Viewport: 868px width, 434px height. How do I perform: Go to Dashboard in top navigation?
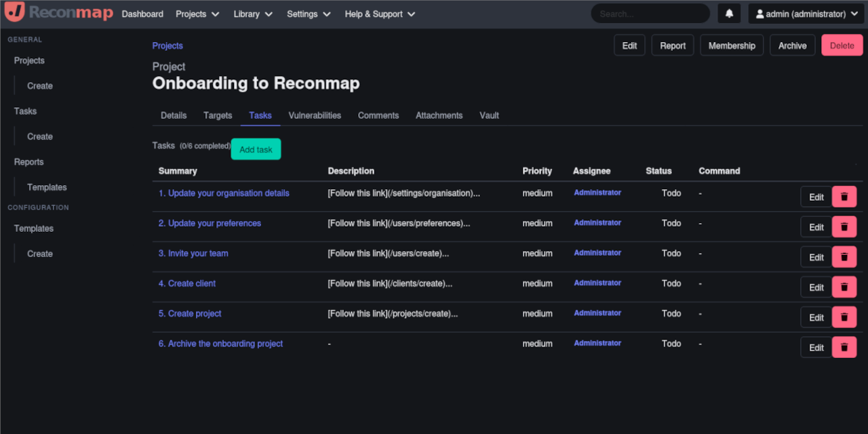pos(142,14)
